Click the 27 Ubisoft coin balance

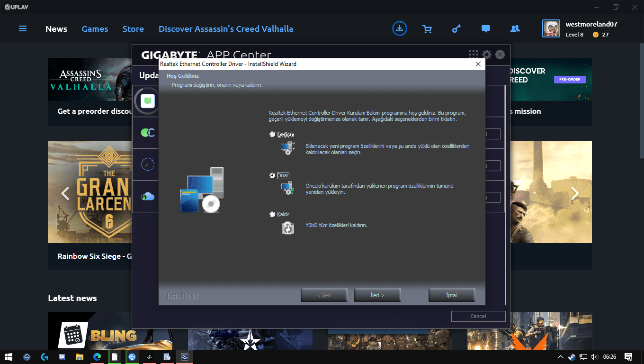[x=606, y=35]
